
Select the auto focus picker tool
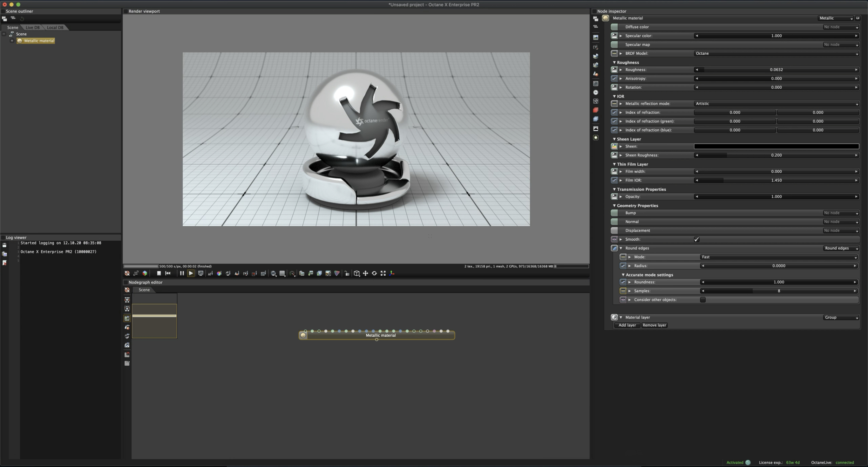pyautogui.click(x=210, y=273)
